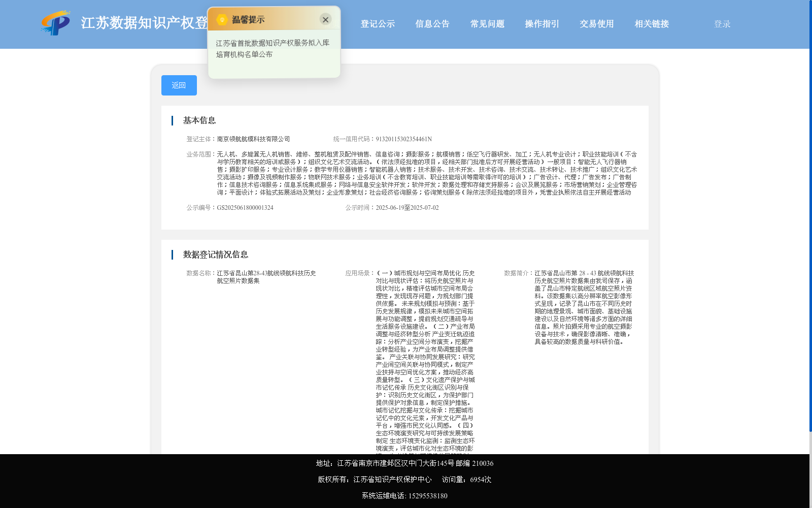Click the 统一信用代码 field label
Viewport: 812px width, 508px height.
(x=354, y=139)
